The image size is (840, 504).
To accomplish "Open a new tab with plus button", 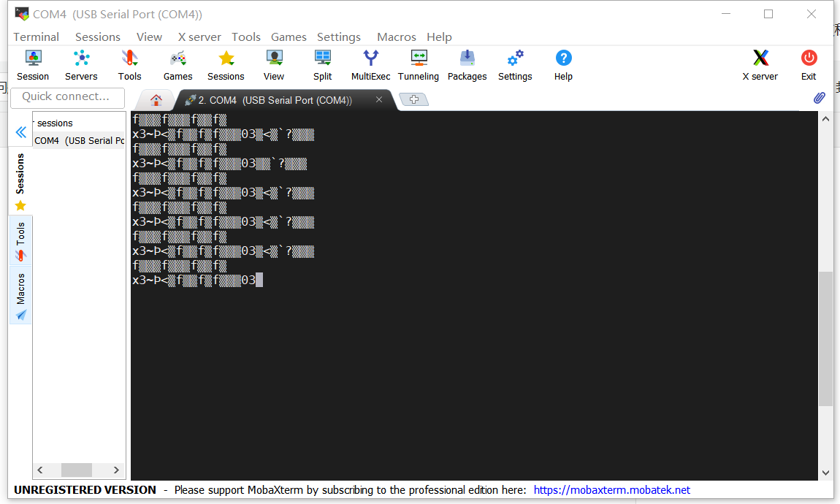I will 413,100.
